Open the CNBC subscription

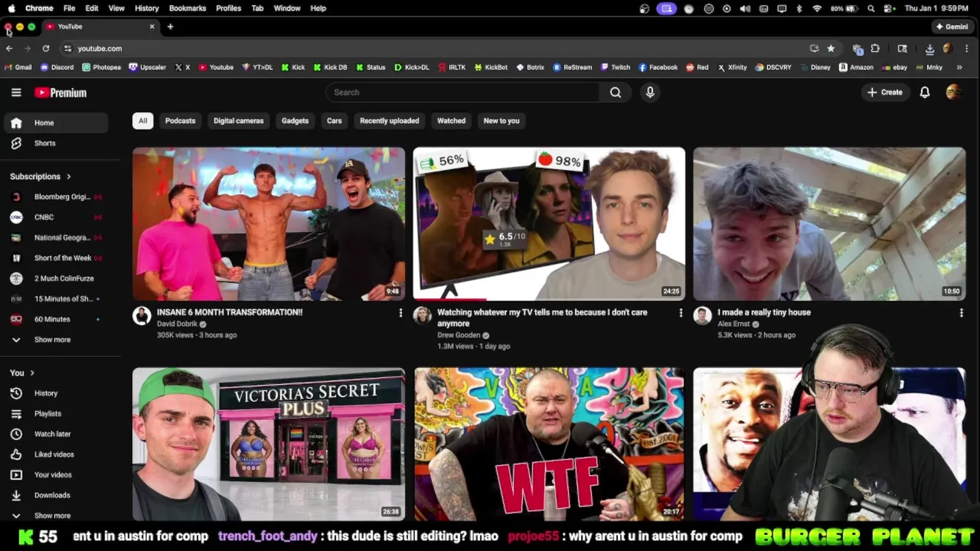point(55,217)
